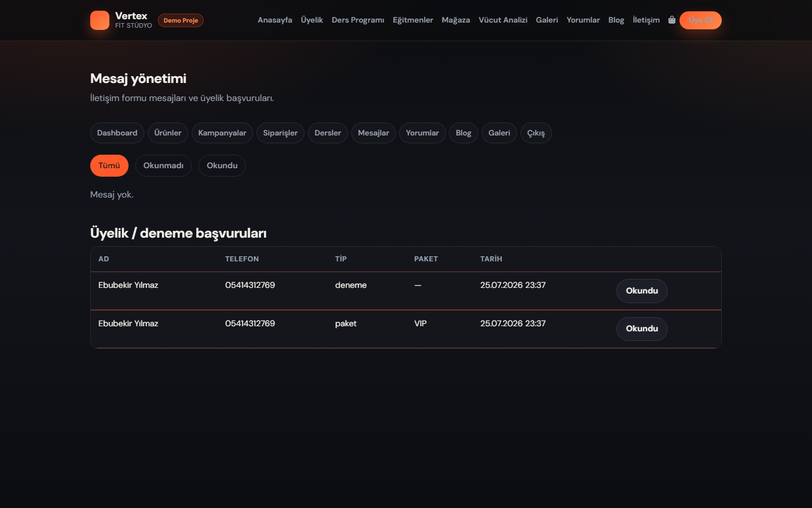Image resolution: width=812 pixels, height=508 pixels.
Task: Click the 'deneme' type cell
Action: 351,286
